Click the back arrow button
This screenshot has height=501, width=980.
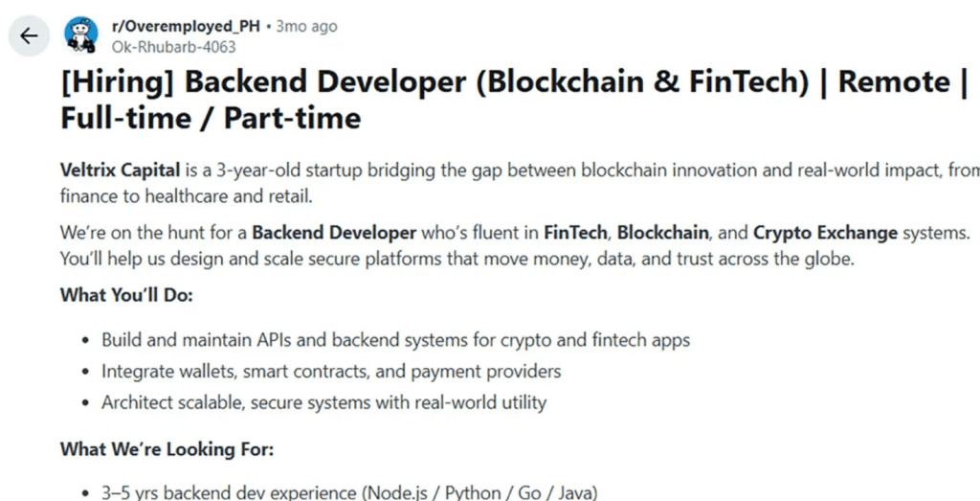tap(29, 36)
